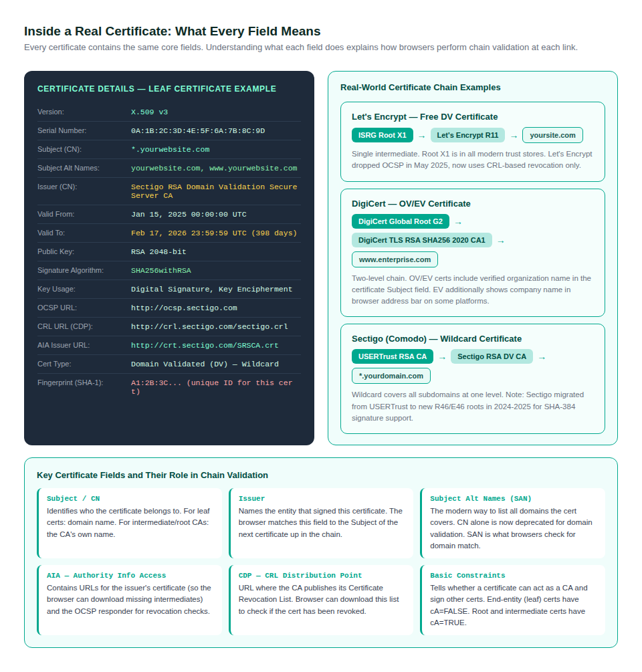642x672 pixels.
Task: Click the *.yourdomain.com wildcard badge
Action: point(391,376)
